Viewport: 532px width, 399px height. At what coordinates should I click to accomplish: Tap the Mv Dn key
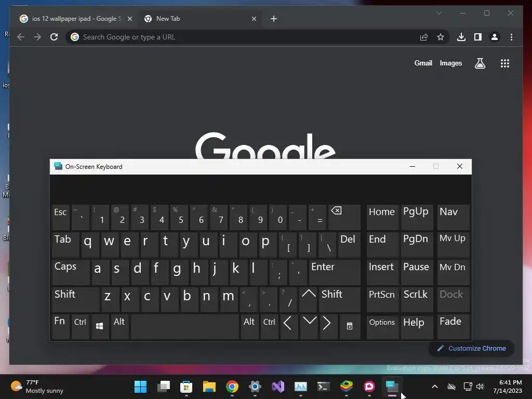[x=453, y=272]
